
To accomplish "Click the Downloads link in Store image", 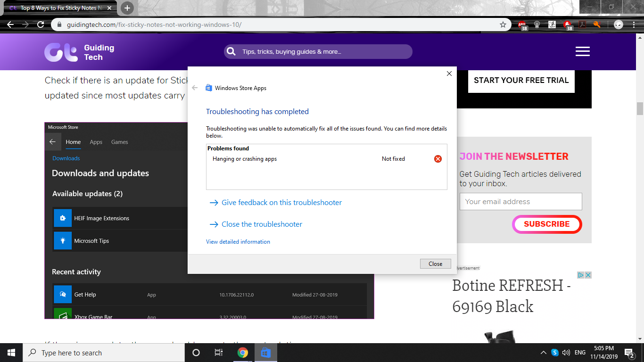I will tap(66, 158).
